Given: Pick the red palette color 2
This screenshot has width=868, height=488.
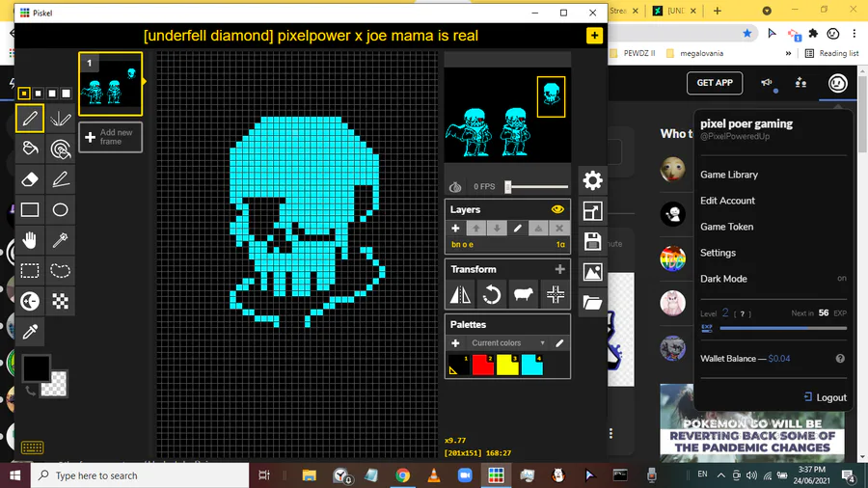Looking at the screenshot, I should [483, 366].
